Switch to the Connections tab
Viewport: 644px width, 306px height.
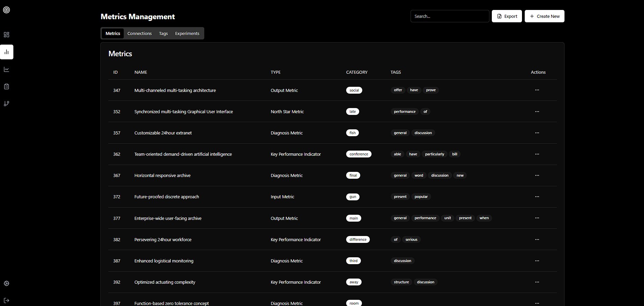click(139, 33)
